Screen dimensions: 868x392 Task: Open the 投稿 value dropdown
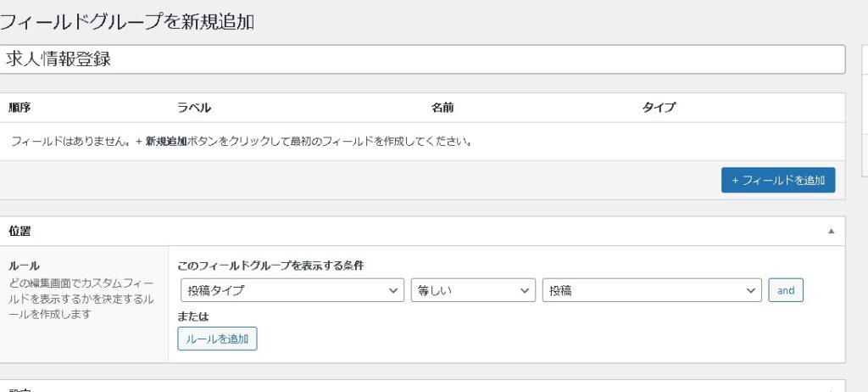(651, 290)
